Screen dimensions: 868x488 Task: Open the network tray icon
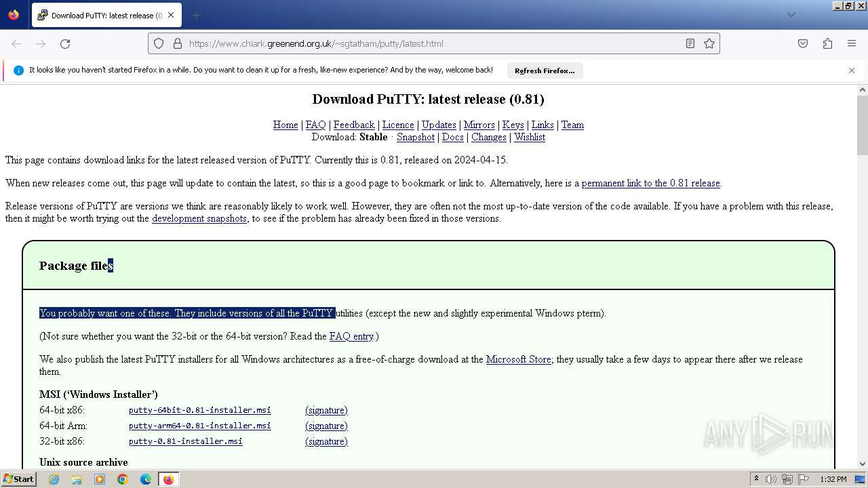787,479
